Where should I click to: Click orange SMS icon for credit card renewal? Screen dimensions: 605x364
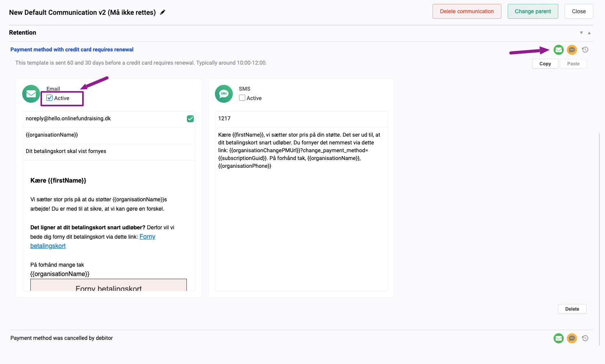point(572,50)
